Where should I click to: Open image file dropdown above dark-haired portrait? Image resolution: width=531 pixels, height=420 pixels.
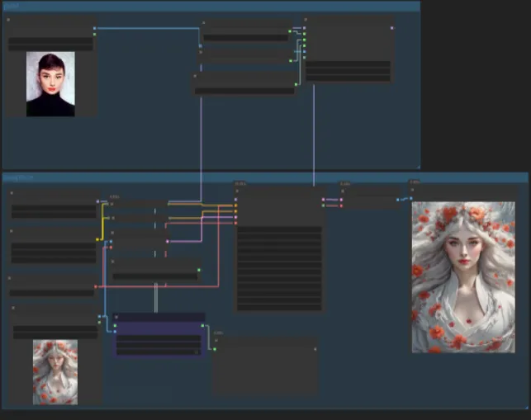click(50, 40)
